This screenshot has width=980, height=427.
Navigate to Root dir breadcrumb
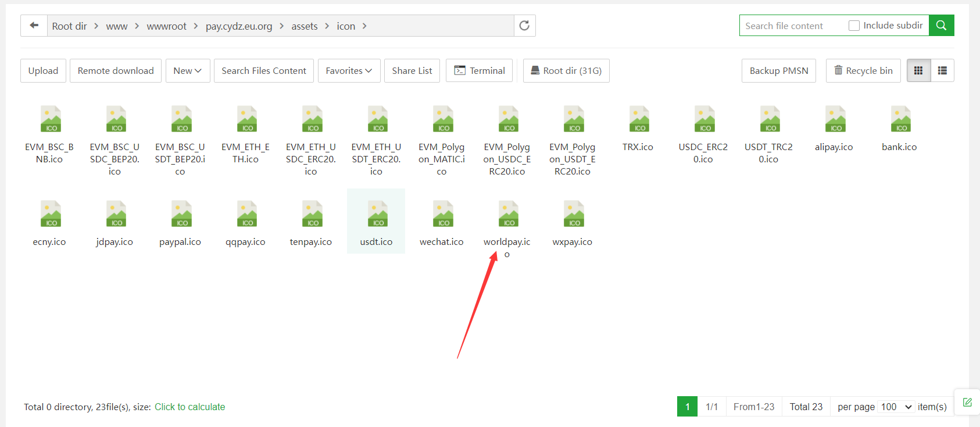(x=69, y=26)
